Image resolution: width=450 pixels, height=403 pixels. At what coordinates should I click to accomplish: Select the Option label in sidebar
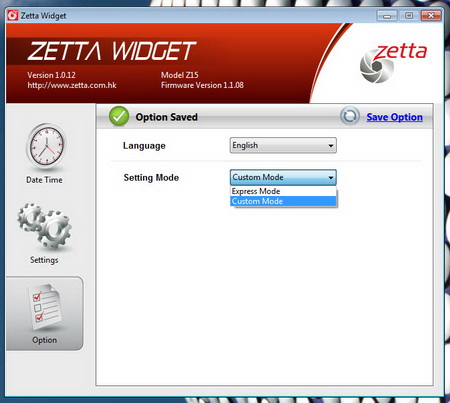(44, 340)
